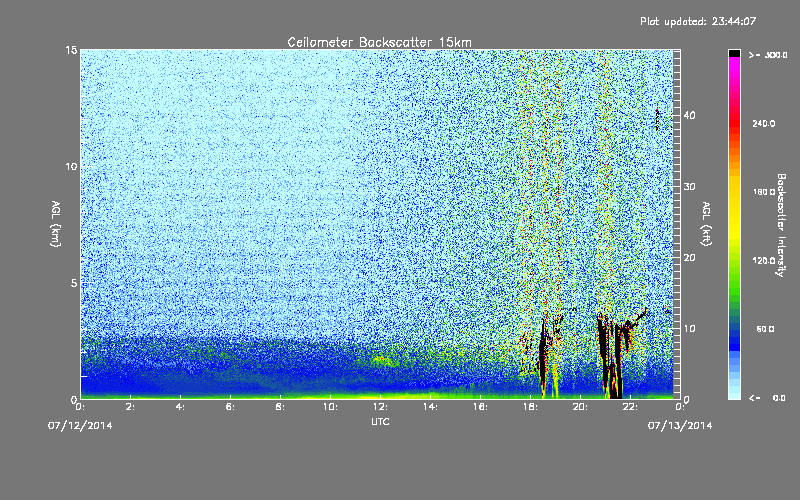Click the '120.0' colorbar tick label
Viewport: 800px width, 500px height.
pos(764,261)
